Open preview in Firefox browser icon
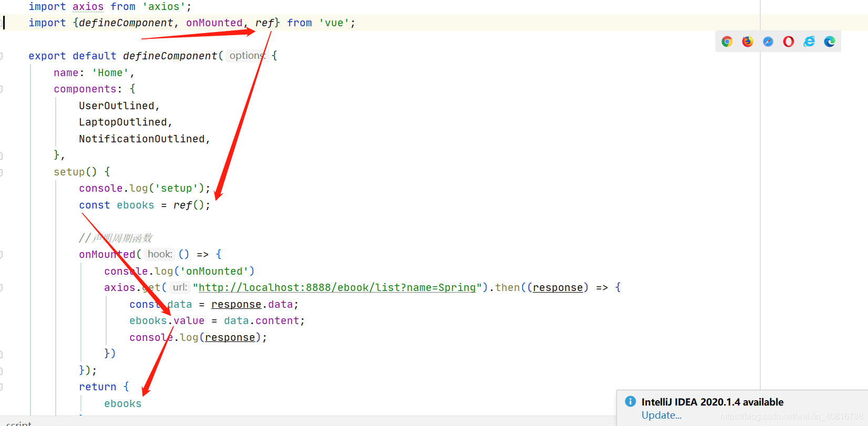This screenshot has height=426, width=868. (x=748, y=41)
